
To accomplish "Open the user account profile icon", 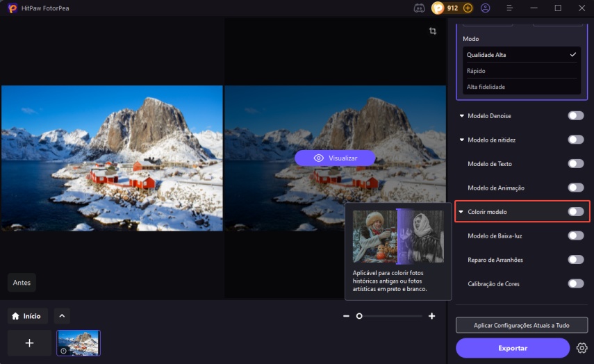I will point(486,8).
